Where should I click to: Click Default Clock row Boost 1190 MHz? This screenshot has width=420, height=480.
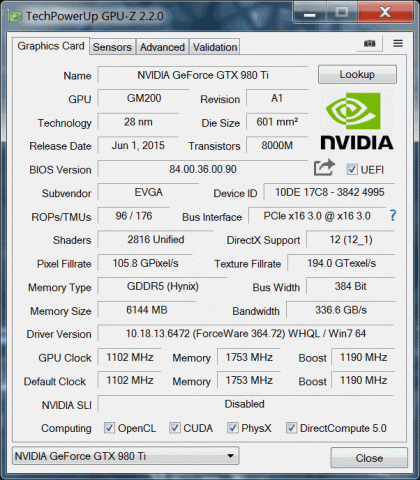click(363, 380)
